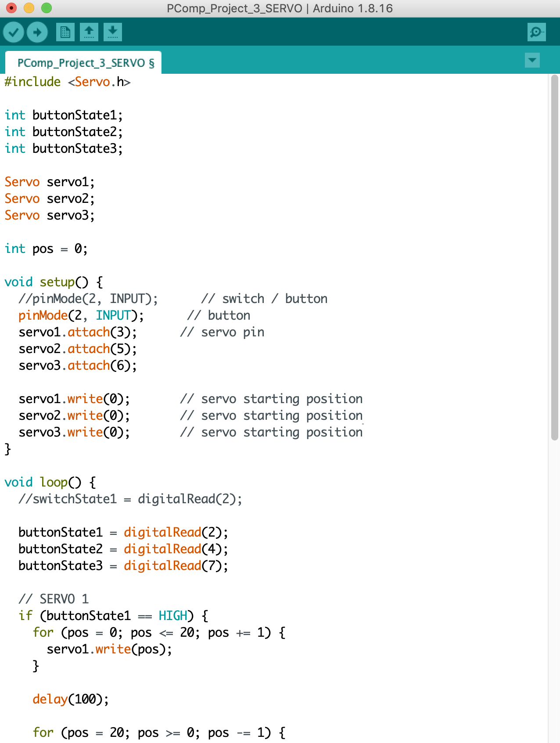The image size is (560, 743).
Task: Click the servo1.attach(3) statement
Action: [x=78, y=332]
